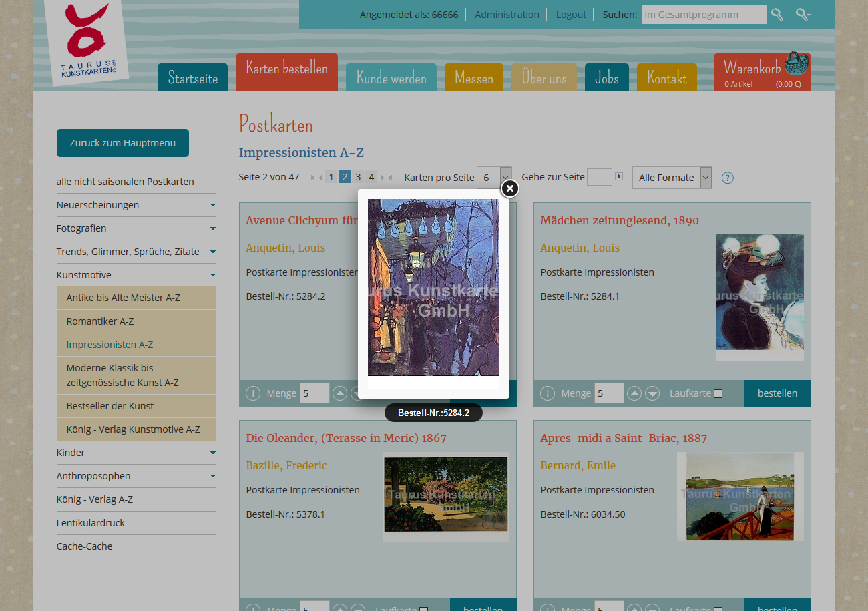
Task: Toggle Laufkarte checkbox for Mädchen zeitunglesend
Action: click(718, 394)
